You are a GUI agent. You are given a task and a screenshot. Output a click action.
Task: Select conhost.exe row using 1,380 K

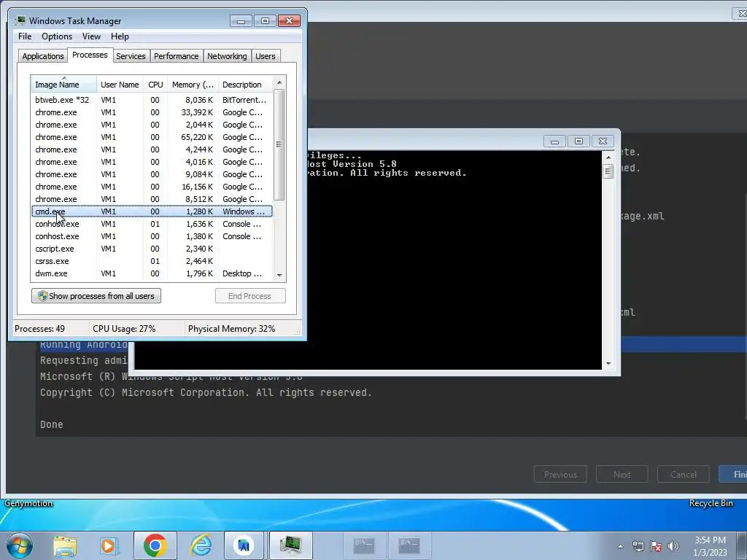(x=152, y=236)
